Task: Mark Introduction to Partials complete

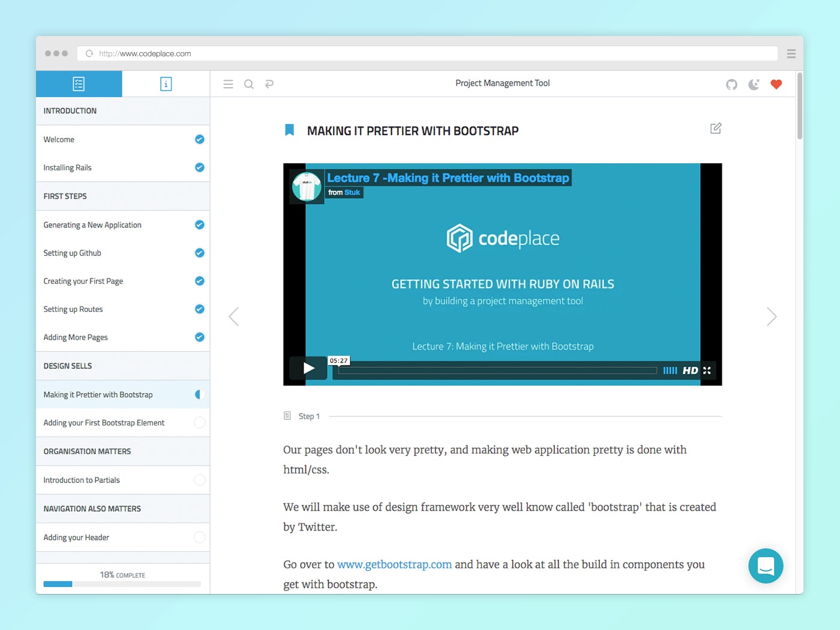Action: tap(200, 480)
